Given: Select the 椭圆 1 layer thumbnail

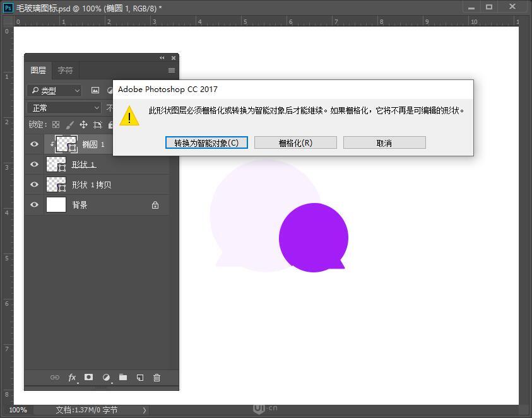Looking at the screenshot, I should point(66,144).
